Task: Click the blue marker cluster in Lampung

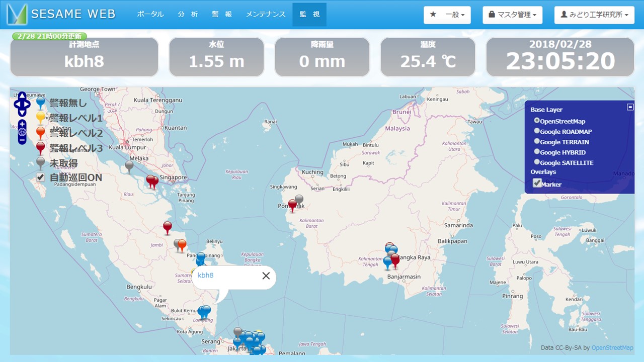Action: [204, 312]
